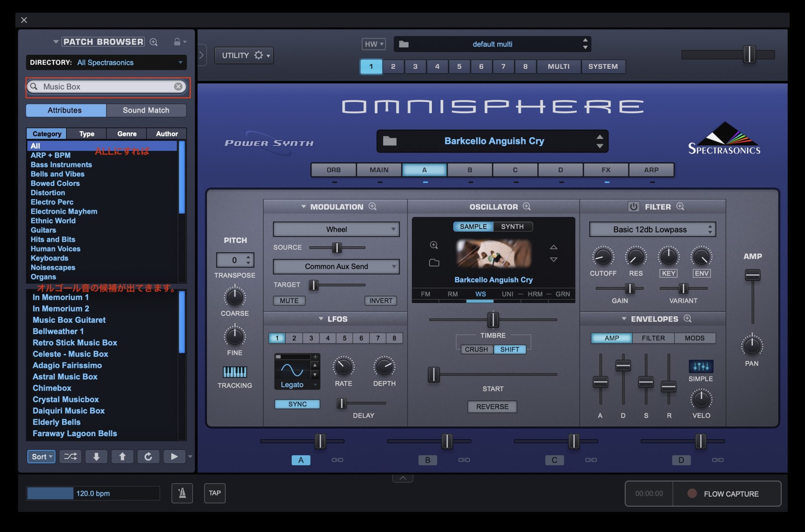Link layer D with the chain icon
Viewport: 805px width, 532px height.
[x=718, y=460]
